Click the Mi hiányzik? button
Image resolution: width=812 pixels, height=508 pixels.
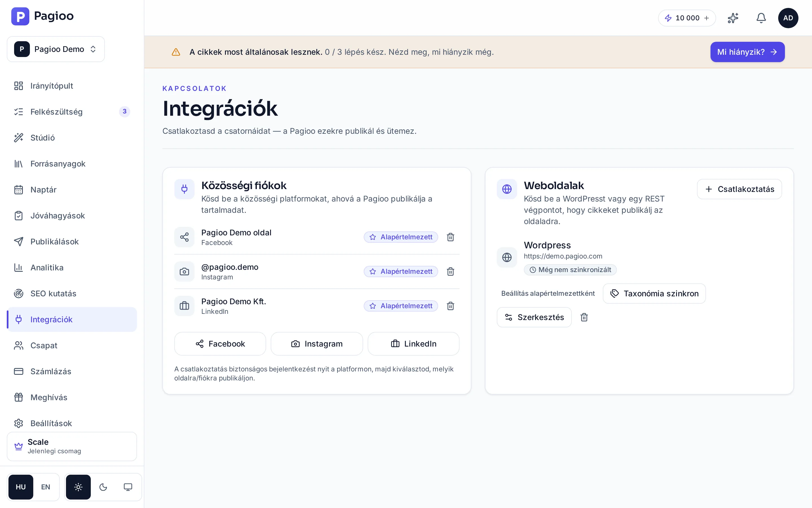click(747, 52)
